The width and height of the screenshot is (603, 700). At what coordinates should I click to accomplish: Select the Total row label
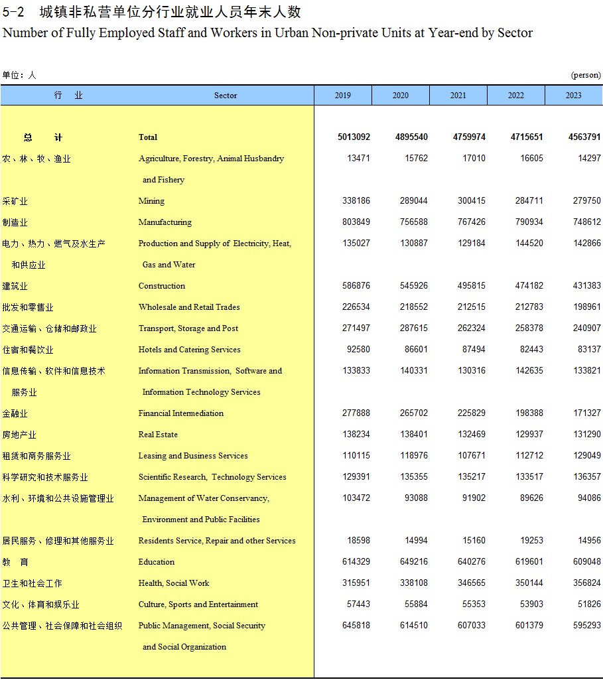coord(148,137)
